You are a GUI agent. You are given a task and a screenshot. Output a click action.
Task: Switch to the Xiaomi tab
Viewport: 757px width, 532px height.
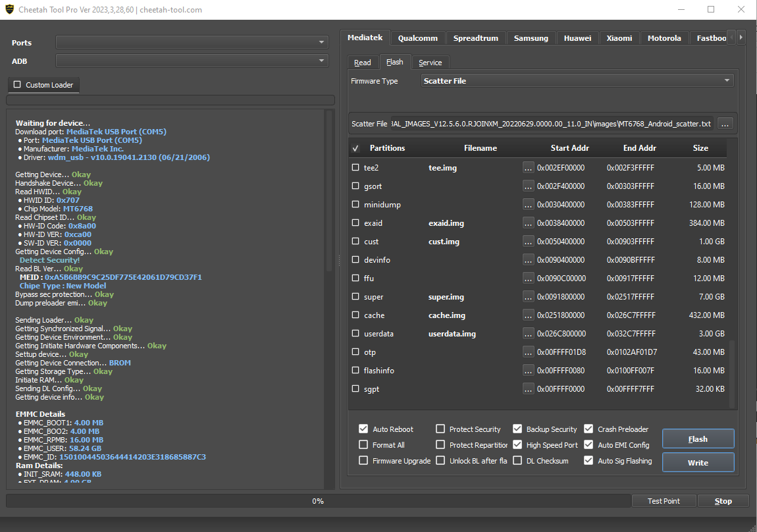pyautogui.click(x=619, y=38)
